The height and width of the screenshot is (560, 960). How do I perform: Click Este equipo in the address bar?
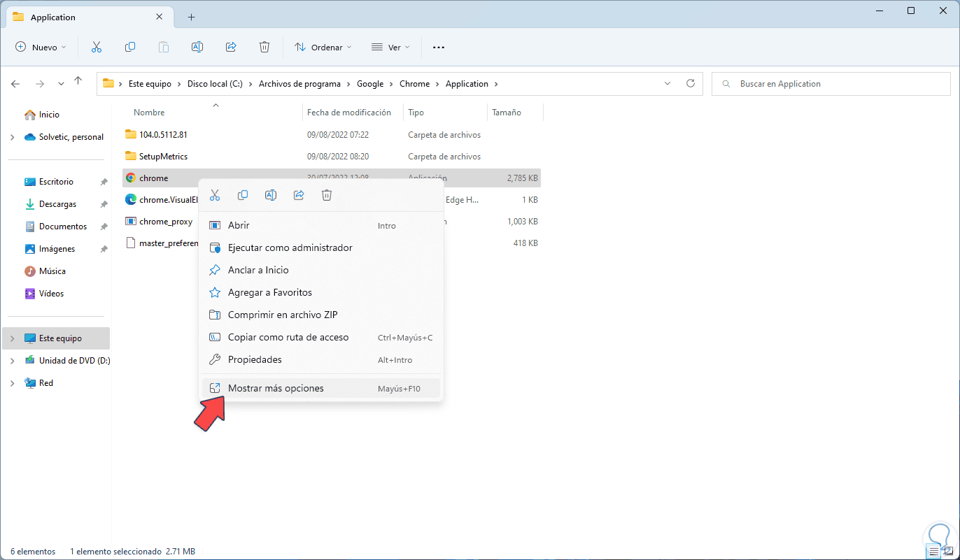click(x=150, y=84)
